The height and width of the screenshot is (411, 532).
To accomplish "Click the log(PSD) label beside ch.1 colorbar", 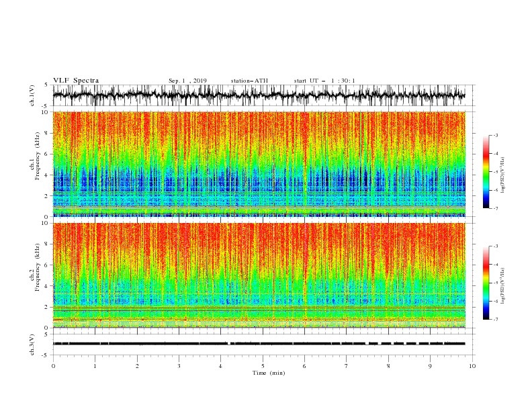I will coord(503,175).
